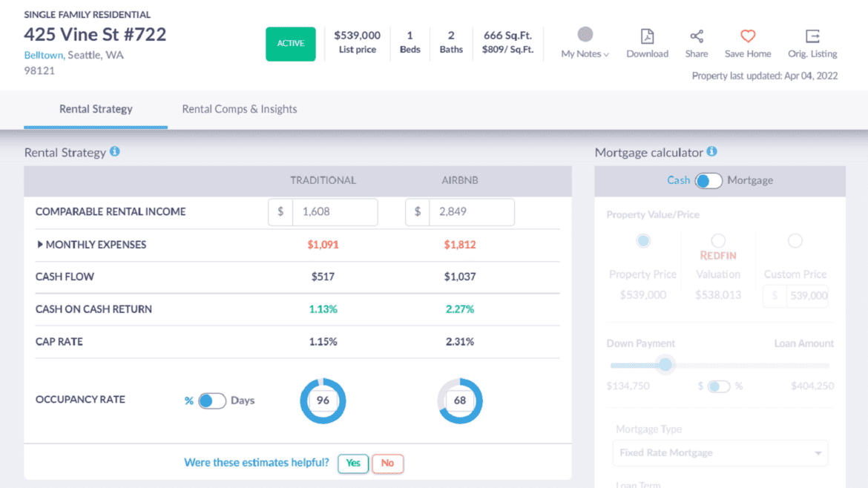Switch to the Rental Comps & Insights tab
This screenshot has height=488, width=868.
click(x=239, y=108)
